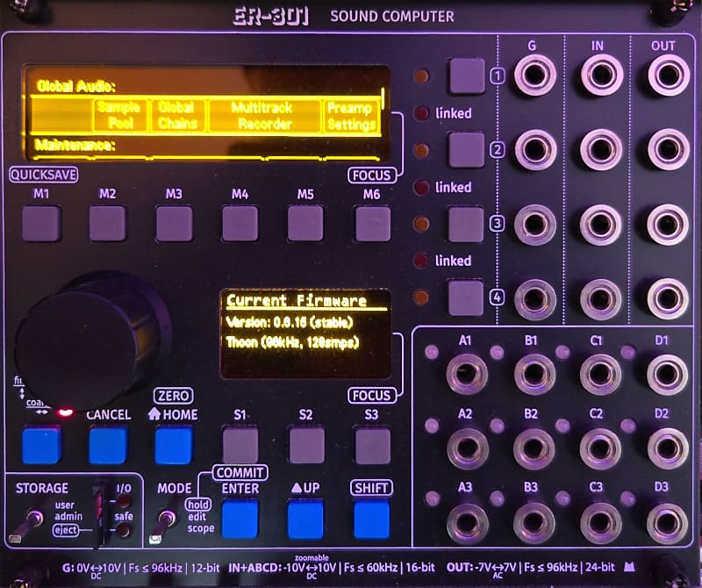Select channel 1 with its square button

(x=467, y=75)
